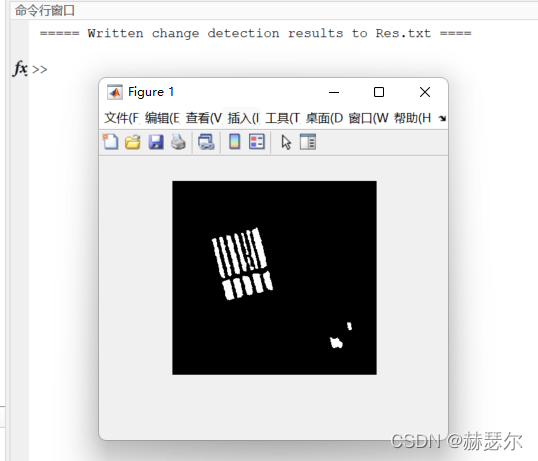
Task: Open the 帮助(H) menu
Action: (x=412, y=118)
